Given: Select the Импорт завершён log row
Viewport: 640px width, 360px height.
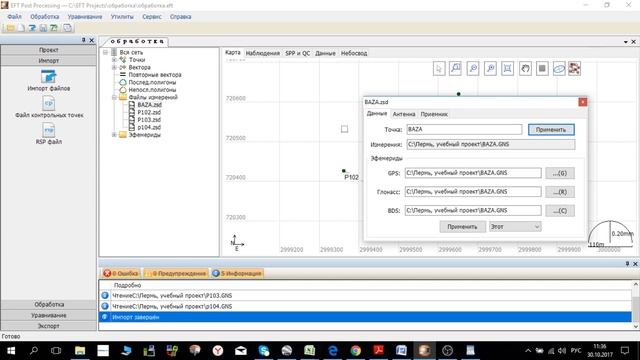Looking at the screenshot, I should pyautogui.click(x=365, y=317).
